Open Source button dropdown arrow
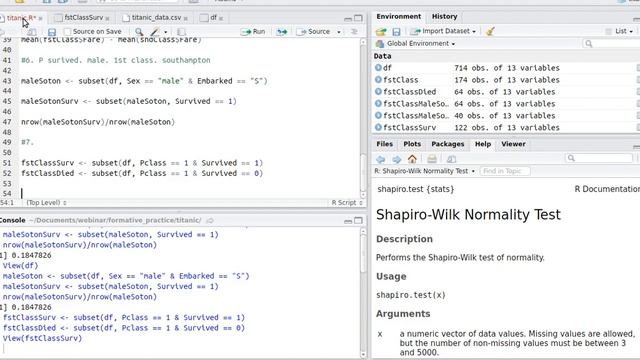 (339, 32)
